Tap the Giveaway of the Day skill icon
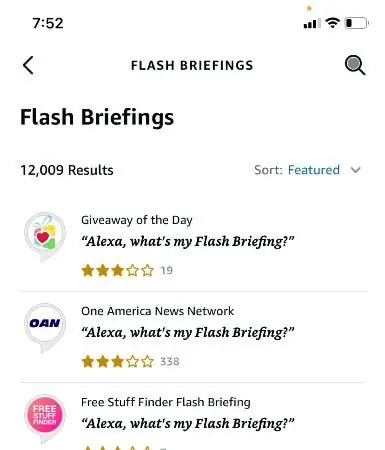Viewport: 385px width, 450px height. (45, 237)
